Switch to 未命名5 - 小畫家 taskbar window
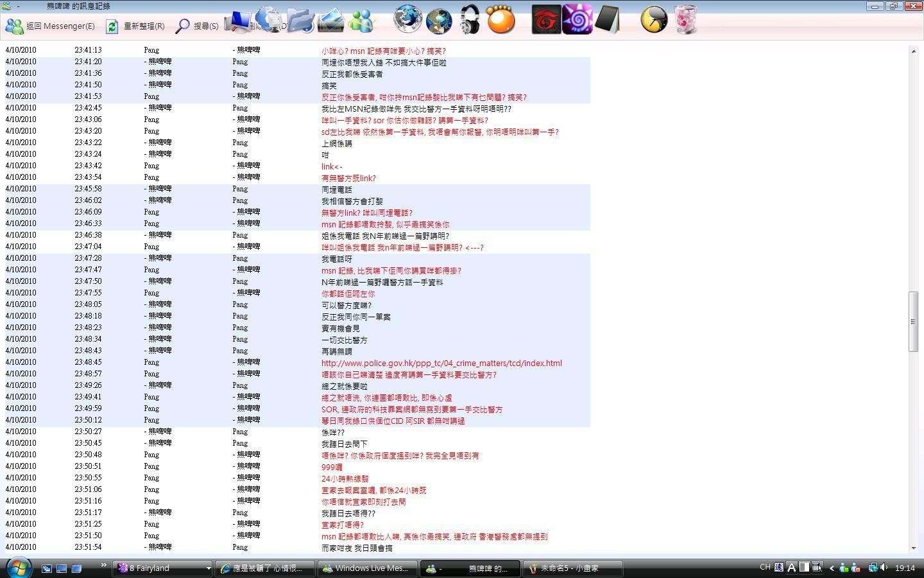 (572, 568)
